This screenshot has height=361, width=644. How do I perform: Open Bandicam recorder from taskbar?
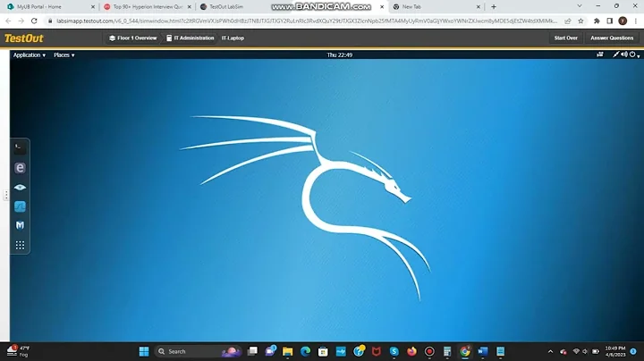coord(429,351)
